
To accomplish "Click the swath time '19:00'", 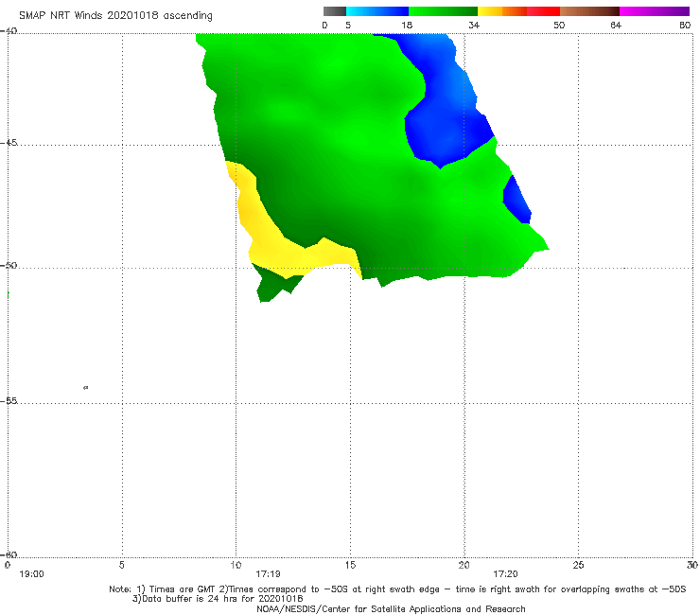I will (x=32, y=574).
